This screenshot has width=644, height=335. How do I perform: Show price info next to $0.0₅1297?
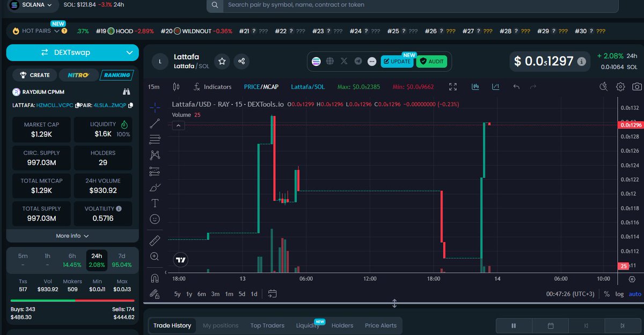coord(581,62)
